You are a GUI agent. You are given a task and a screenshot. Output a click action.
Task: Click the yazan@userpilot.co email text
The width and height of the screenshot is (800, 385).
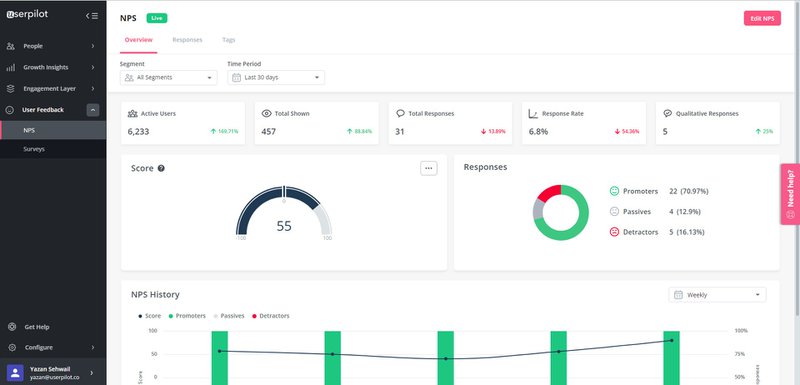coord(54,377)
